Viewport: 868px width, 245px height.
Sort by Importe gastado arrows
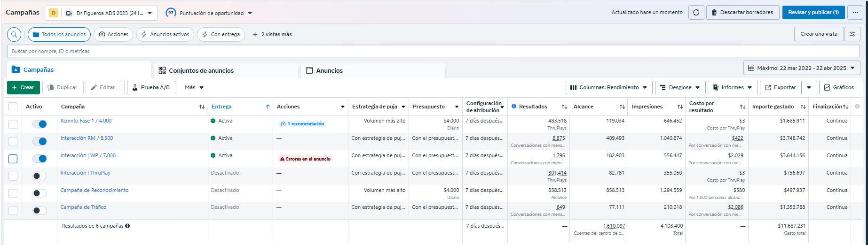pyautogui.click(x=803, y=107)
